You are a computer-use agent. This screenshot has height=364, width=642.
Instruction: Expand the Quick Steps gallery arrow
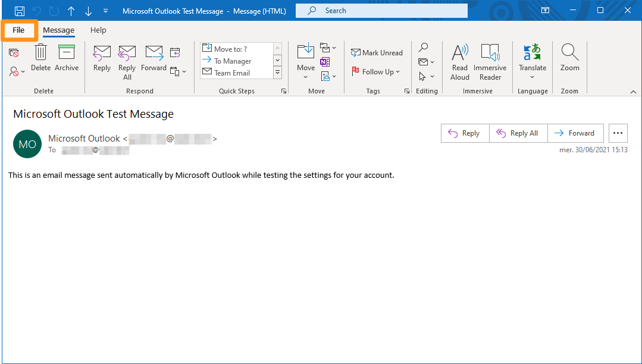tap(284, 90)
